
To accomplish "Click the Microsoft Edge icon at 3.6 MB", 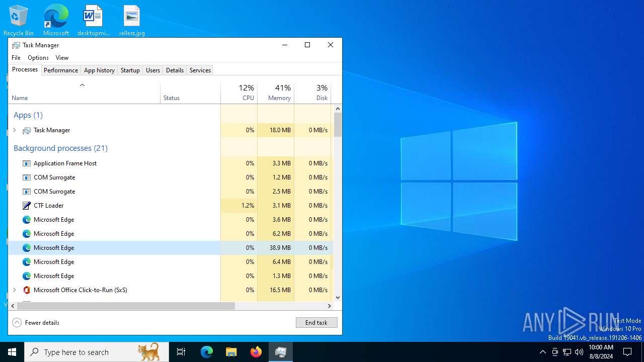I will tap(27, 220).
